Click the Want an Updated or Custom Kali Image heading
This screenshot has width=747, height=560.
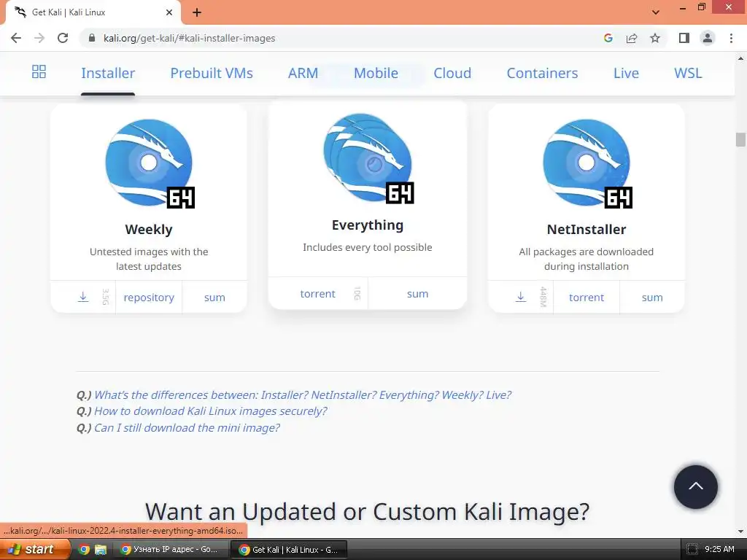coord(368,512)
